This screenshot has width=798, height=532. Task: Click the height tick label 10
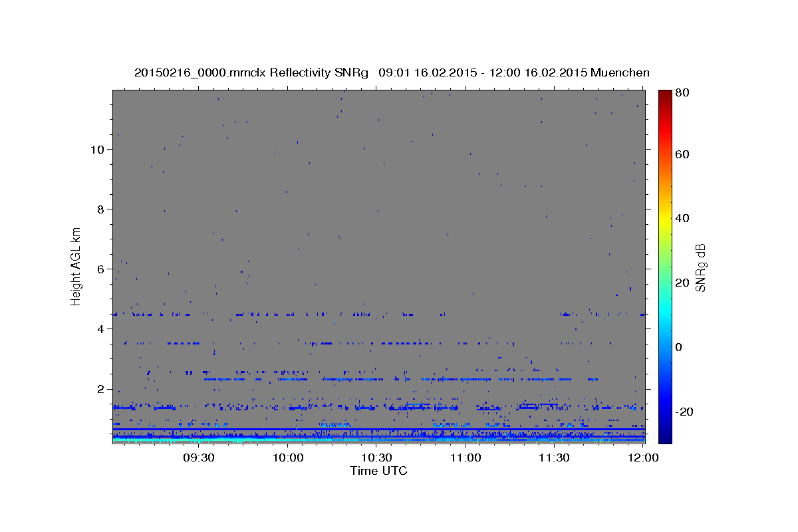pos(98,150)
